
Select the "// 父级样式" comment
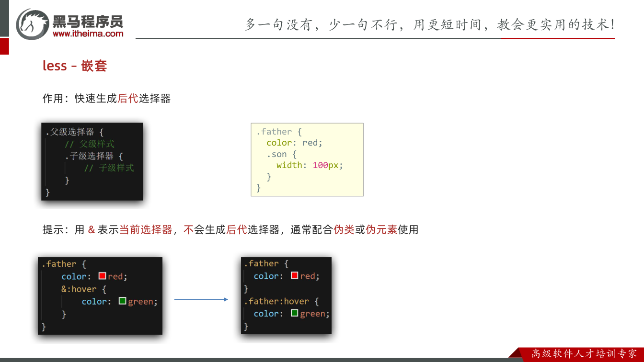tap(90, 144)
